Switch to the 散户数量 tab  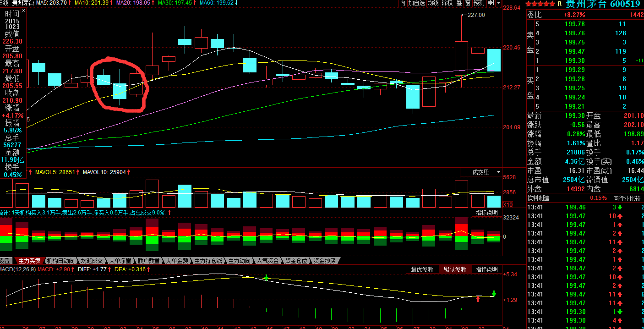coord(148,261)
